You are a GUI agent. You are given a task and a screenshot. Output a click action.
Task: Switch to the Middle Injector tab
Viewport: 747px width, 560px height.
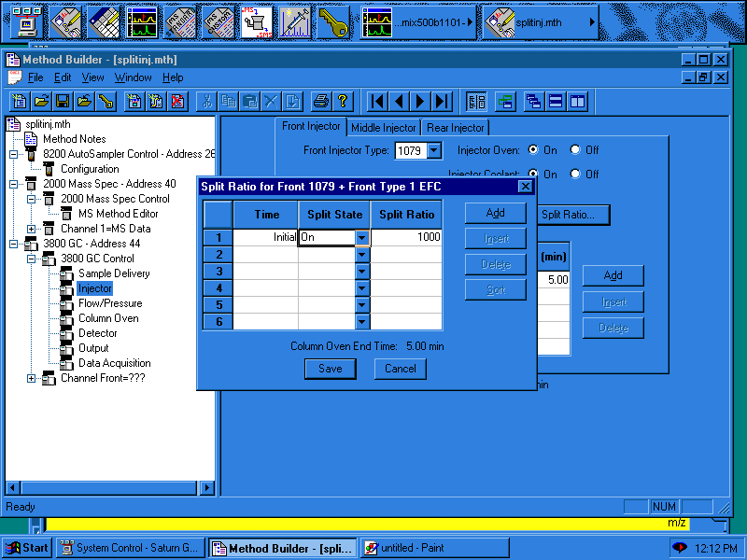click(384, 128)
